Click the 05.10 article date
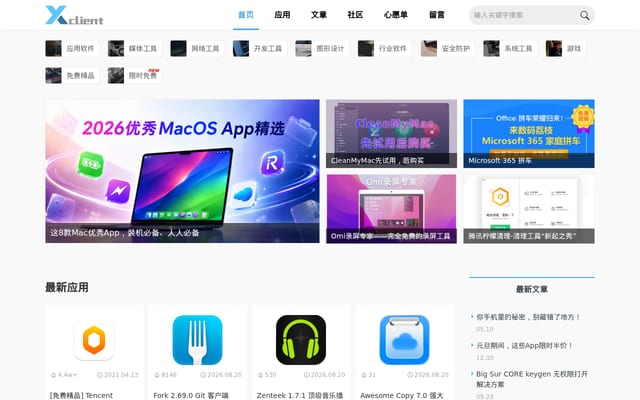Viewport: 640px width, 400px height. click(x=485, y=329)
